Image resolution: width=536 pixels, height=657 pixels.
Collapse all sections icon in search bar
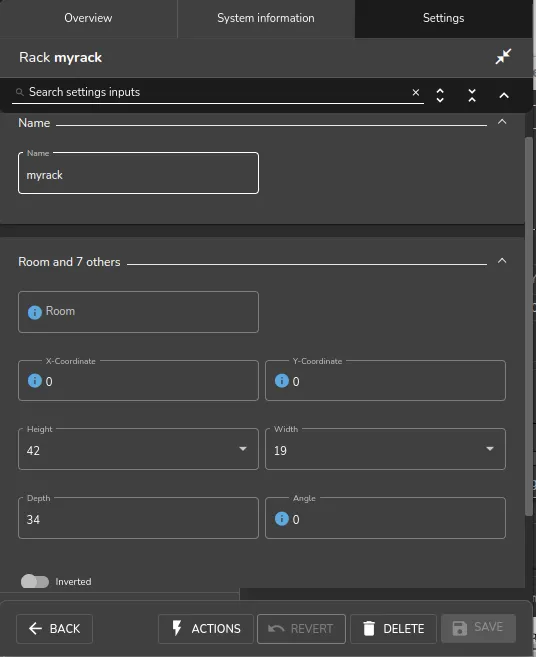(472, 96)
